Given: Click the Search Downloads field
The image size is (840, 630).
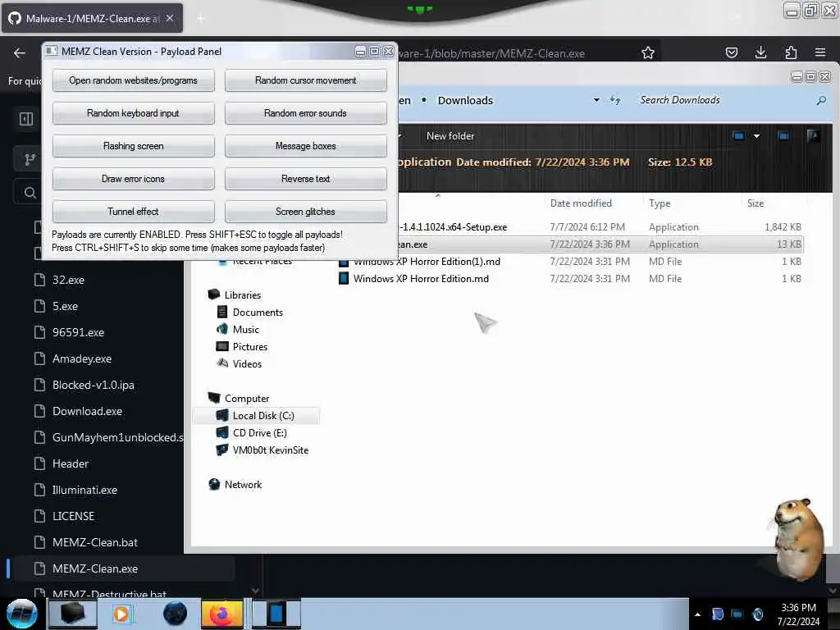Looking at the screenshot, I should coord(724,100).
